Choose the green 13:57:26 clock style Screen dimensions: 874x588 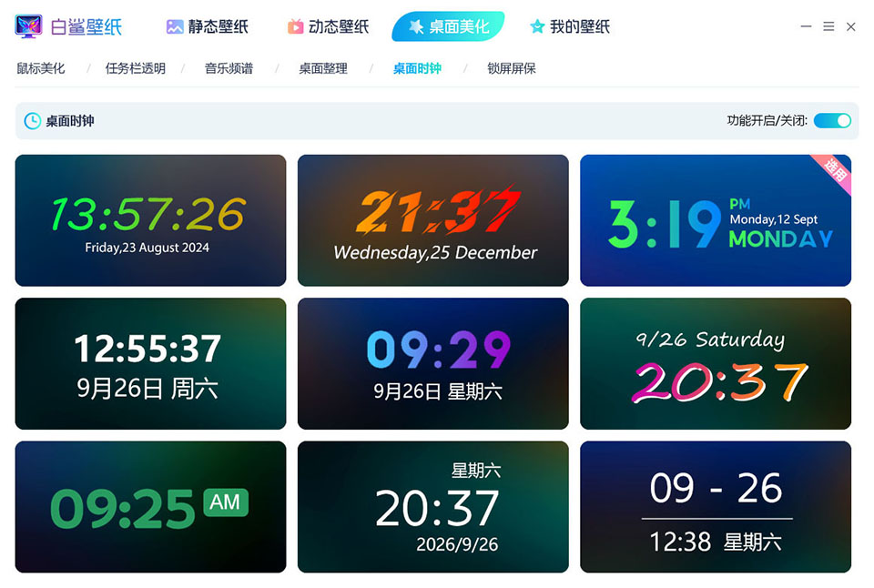coord(150,220)
